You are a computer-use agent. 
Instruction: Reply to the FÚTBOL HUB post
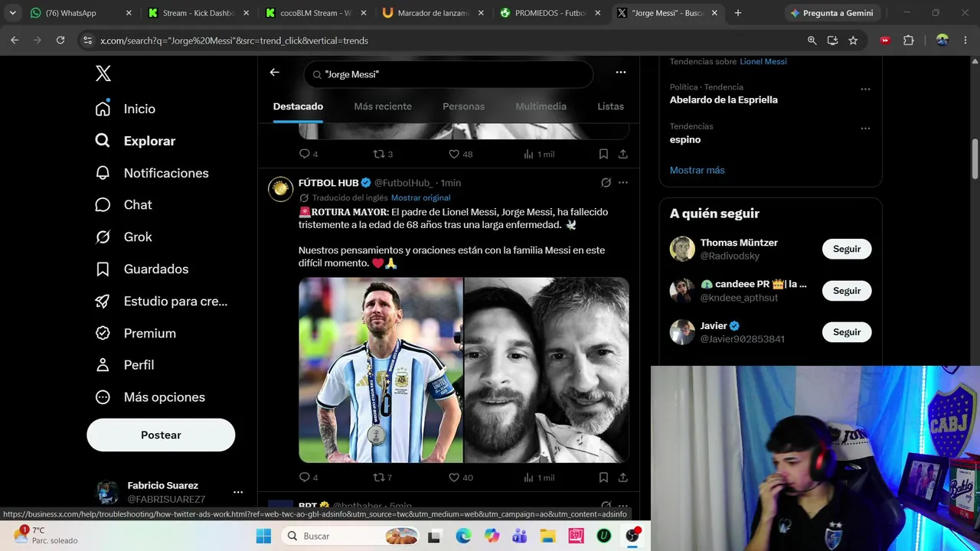click(x=305, y=478)
